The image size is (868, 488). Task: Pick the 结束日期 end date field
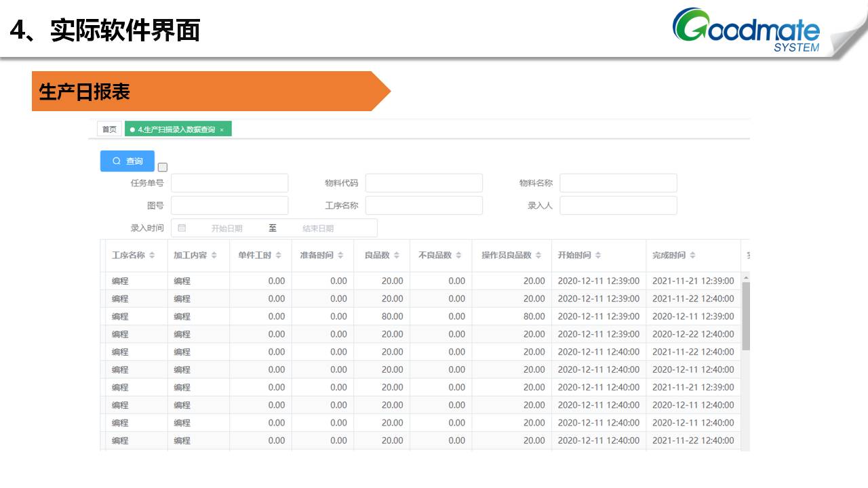click(318, 228)
